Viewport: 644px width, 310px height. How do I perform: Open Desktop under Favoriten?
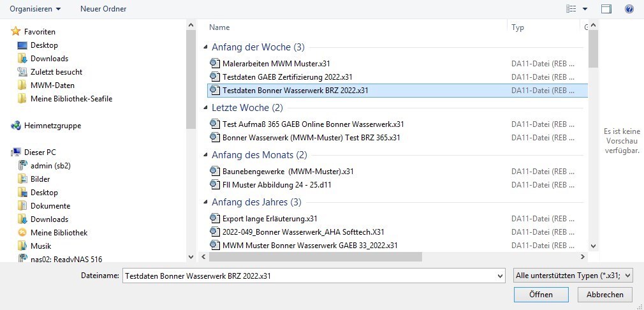(44, 45)
